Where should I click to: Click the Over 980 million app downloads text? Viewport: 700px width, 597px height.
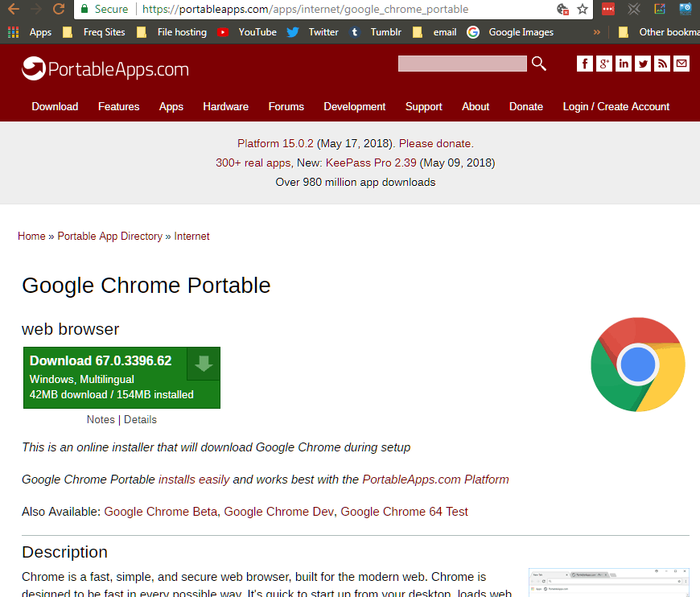(356, 182)
